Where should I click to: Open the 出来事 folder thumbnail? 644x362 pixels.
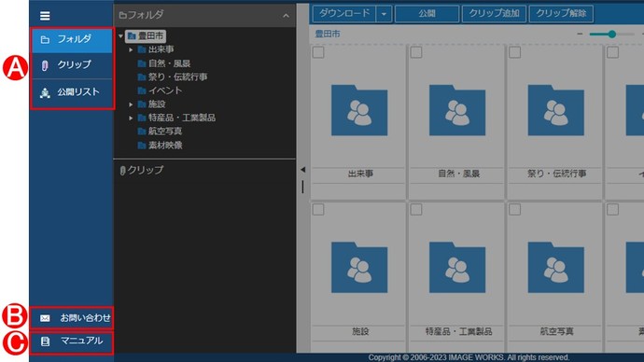click(x=359, y=110)
